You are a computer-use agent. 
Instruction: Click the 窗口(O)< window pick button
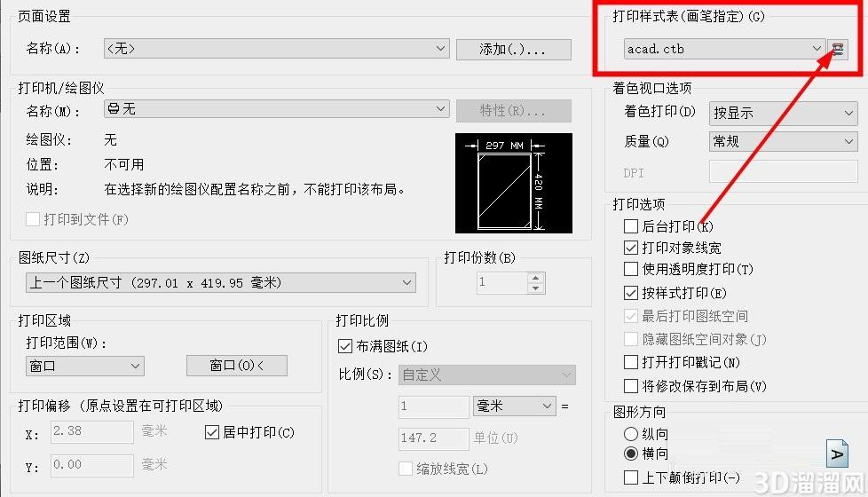(x=237, y=366)
